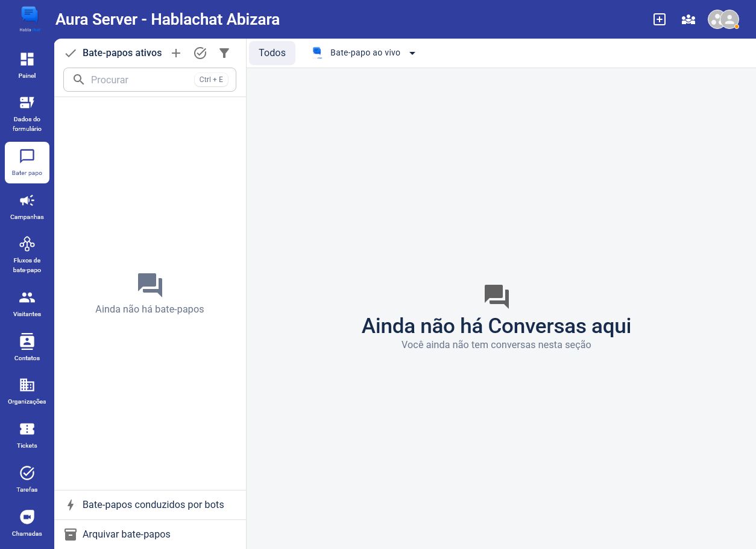Open the Campanhas section

point(27,207)
